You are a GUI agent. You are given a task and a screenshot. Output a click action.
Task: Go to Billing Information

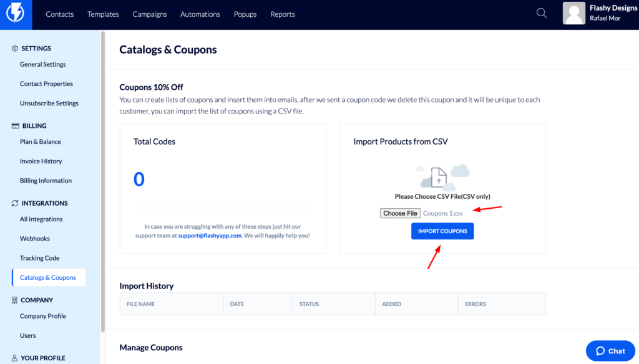click(46, 181)
